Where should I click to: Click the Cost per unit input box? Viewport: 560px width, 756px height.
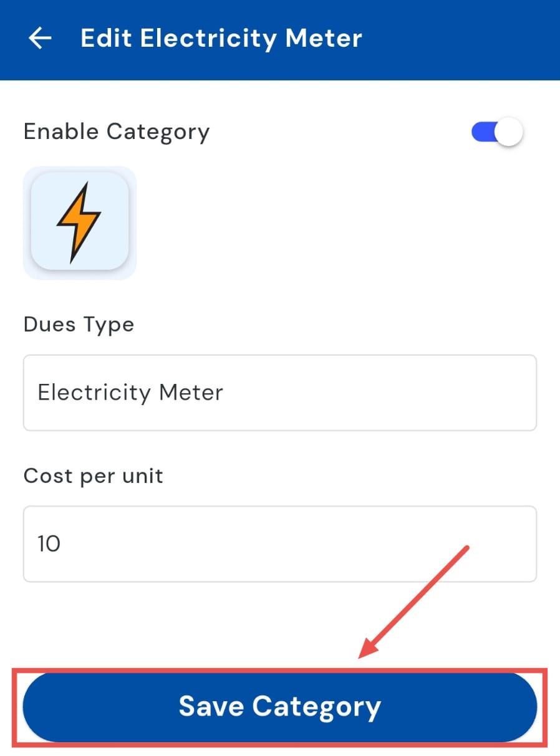point(279,544)
